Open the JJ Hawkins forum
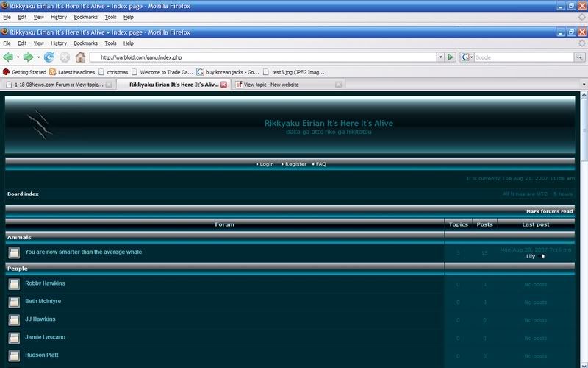 pyautogui.click(x=40, y=319)
